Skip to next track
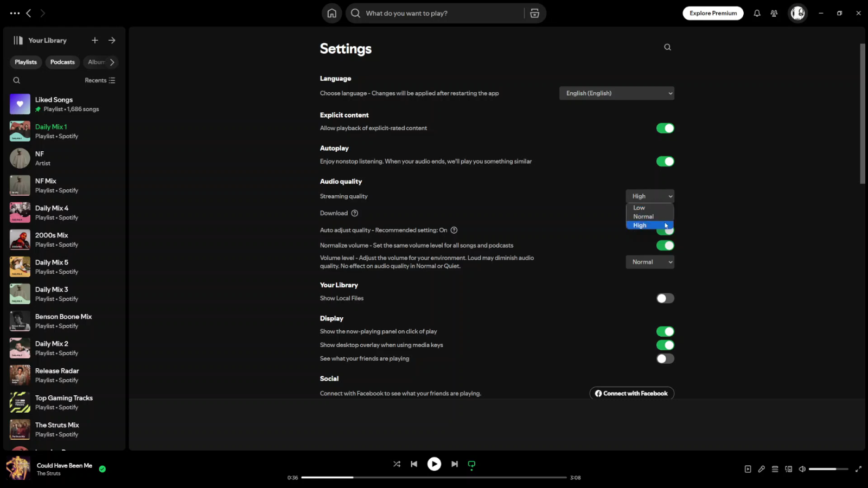868x488 pixels. pyautogui.click(x=455, y=464)
